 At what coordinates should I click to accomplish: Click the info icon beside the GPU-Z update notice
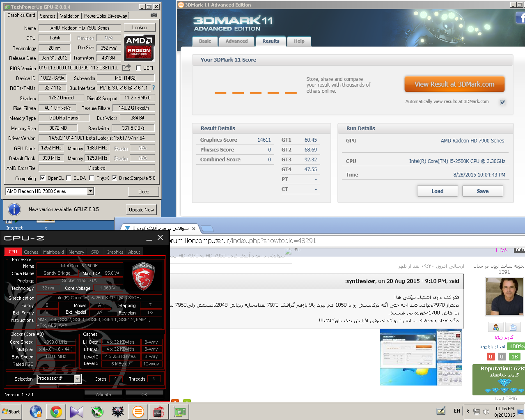[14, 209]
